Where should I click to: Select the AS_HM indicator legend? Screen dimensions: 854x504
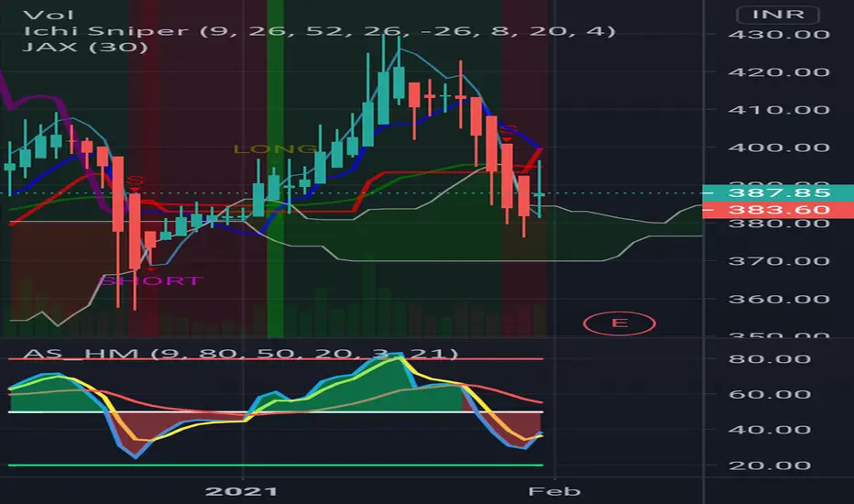[x=240, y=354]
